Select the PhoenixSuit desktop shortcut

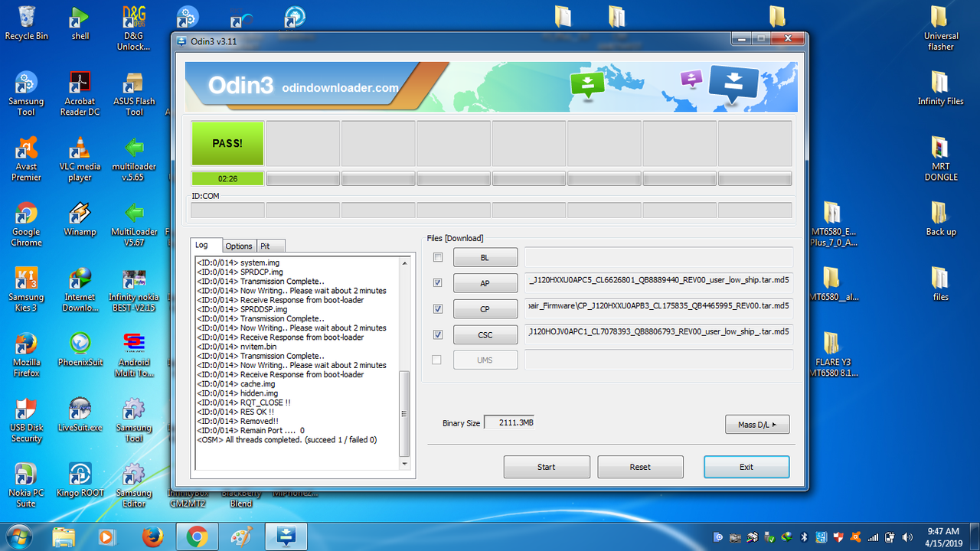point(80,349)
